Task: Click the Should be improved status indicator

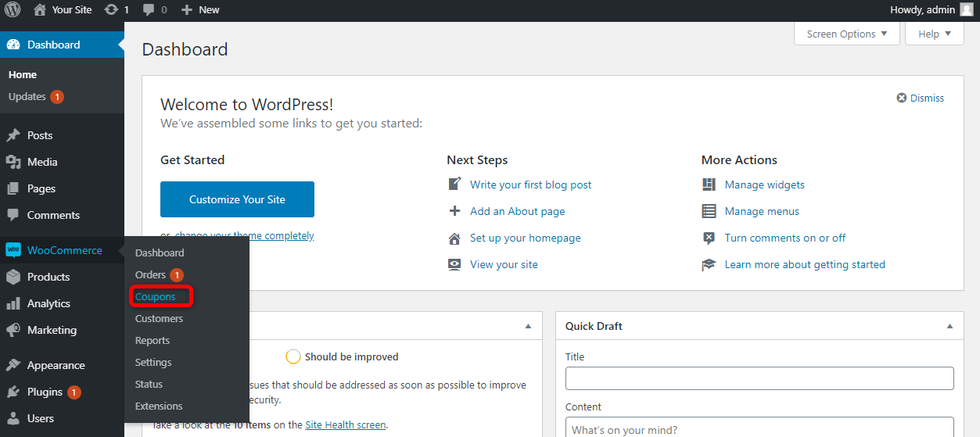Action: coord(343,356)
